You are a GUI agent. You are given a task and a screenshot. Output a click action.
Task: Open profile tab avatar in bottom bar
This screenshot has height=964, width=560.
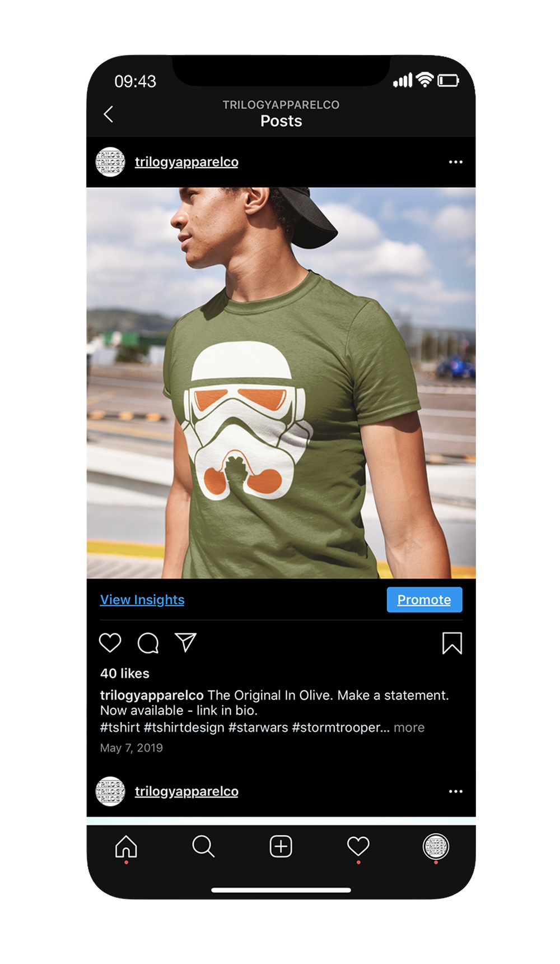tap(436, 846)
